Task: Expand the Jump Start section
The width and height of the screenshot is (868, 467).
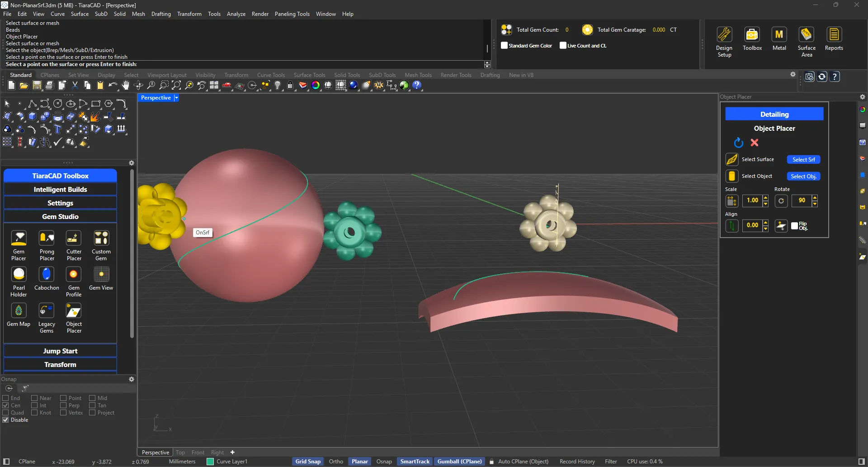Action: [60, 350]
